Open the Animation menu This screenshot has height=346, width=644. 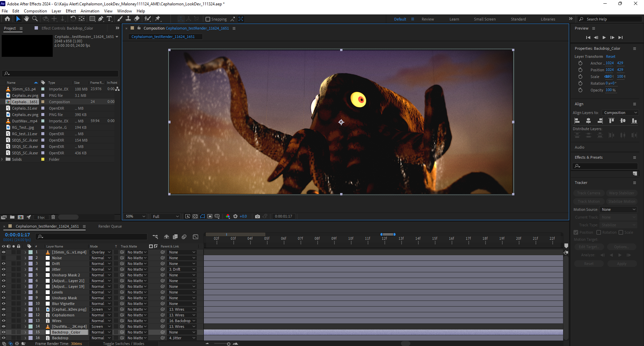click(x=90, y=11)
